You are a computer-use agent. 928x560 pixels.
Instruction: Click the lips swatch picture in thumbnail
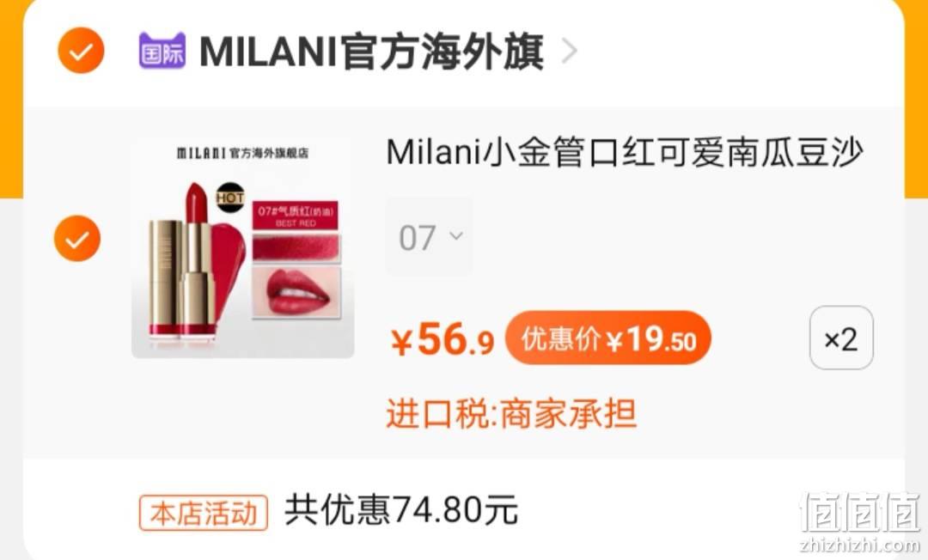point(296,293)
